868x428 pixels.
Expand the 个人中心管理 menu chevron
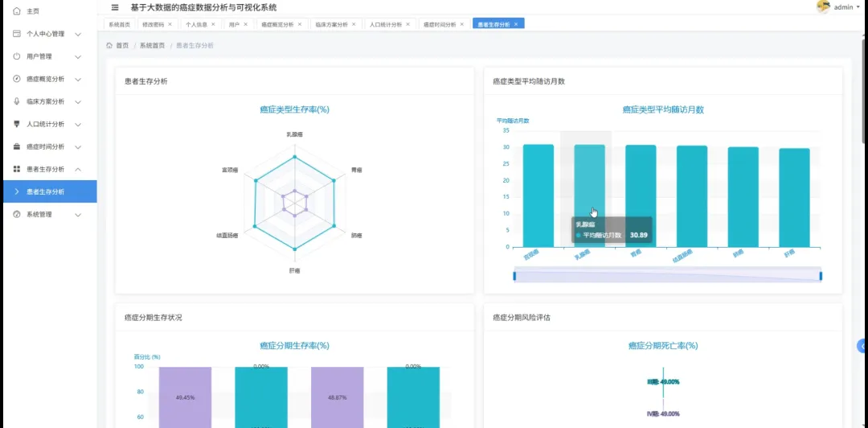tap(78, 35)
